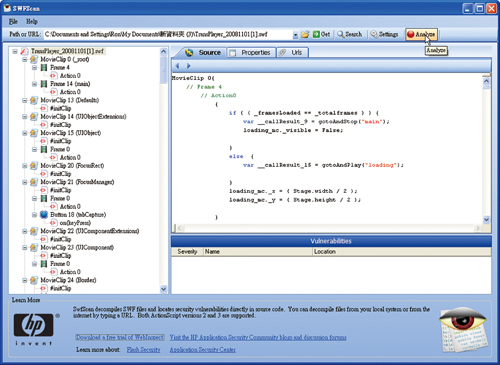
Task: Click the Get button
Action: coord(321,34)
